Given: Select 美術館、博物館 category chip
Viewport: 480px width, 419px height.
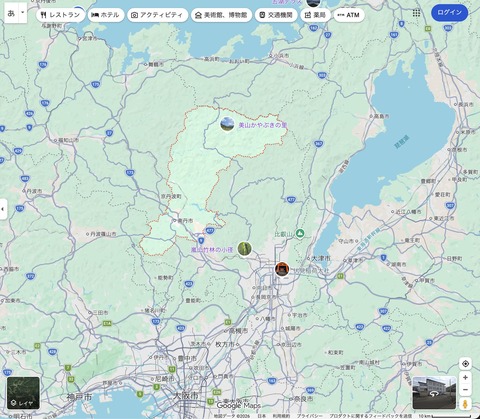Looking at the screenshot, I should [x=221, y=15].
